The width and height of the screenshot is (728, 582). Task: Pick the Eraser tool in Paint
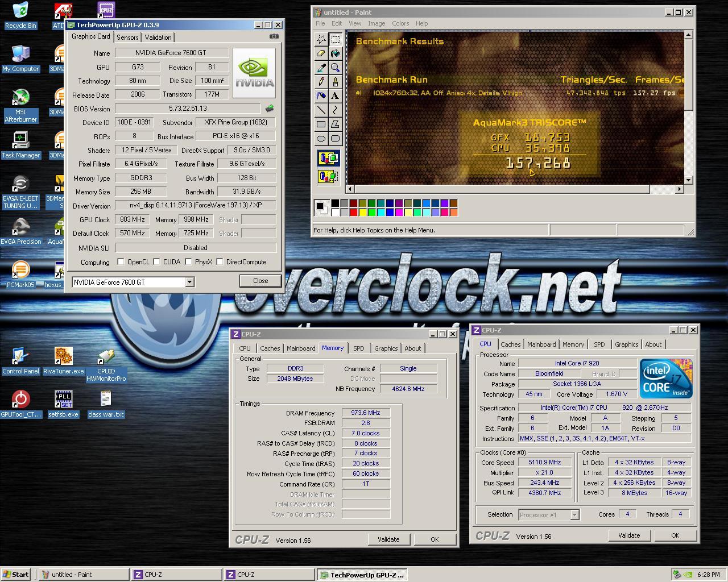coord(321,53)
